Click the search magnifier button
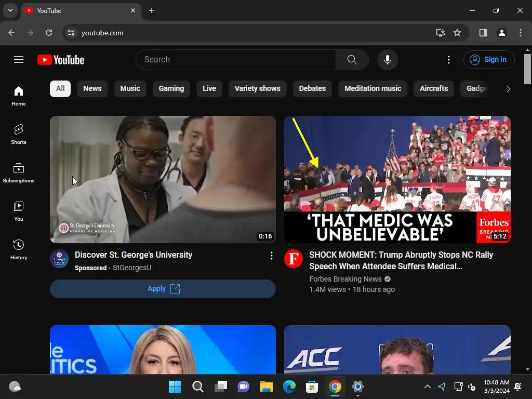Image resolution: width=532 pixels, height=399 pixels. 352,60
